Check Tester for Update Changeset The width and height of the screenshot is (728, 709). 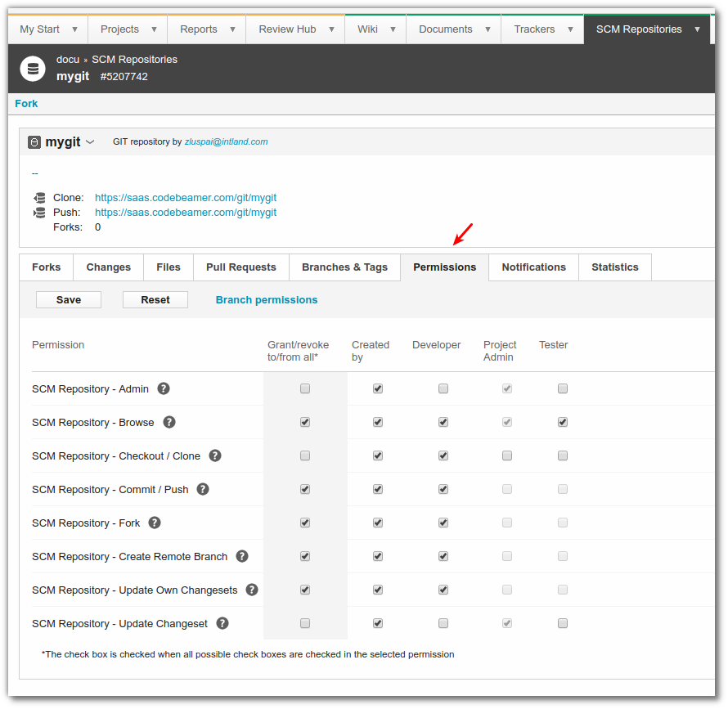click(563, 623)
